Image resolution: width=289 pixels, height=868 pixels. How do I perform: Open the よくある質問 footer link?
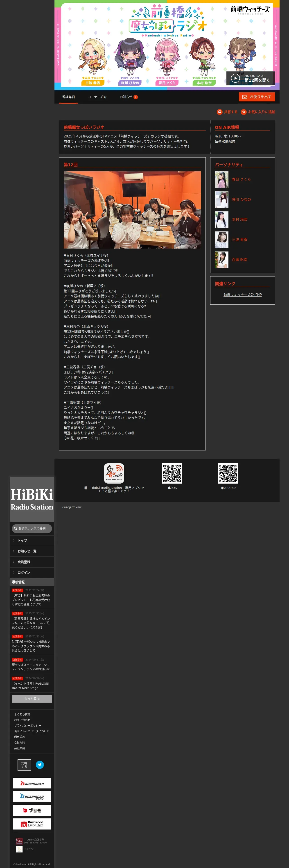22,714
